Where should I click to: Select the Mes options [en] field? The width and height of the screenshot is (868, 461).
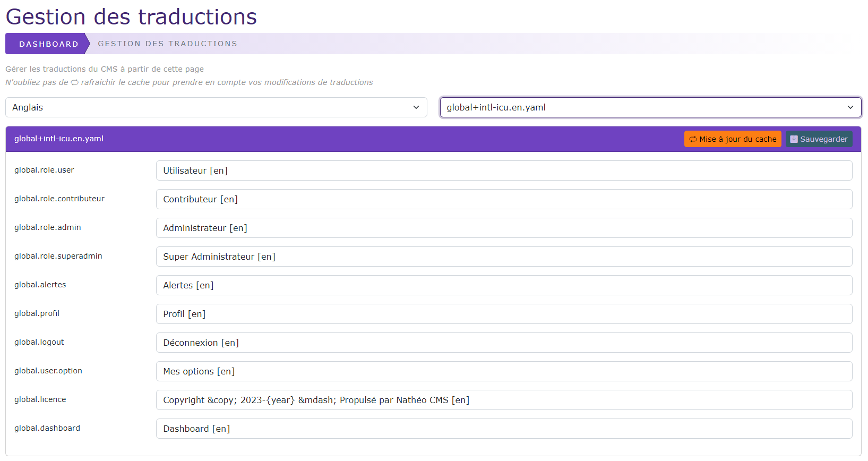point(504,371)
